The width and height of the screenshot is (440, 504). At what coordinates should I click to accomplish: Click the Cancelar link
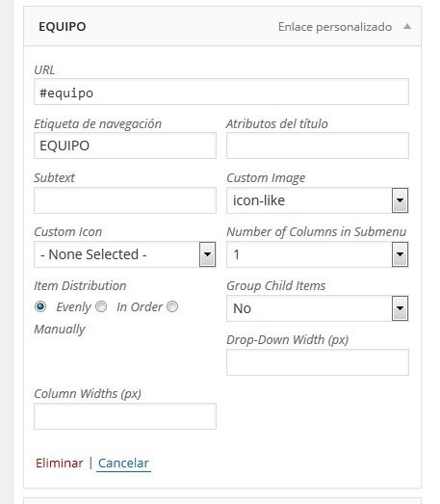coord(123,464)
